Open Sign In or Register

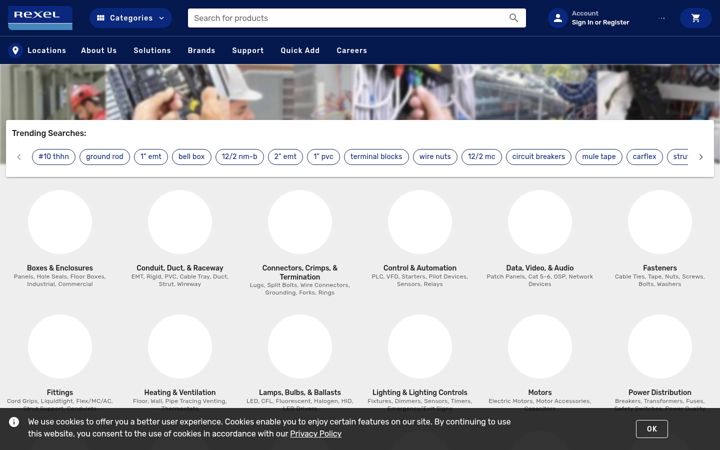tap(600, 22)
